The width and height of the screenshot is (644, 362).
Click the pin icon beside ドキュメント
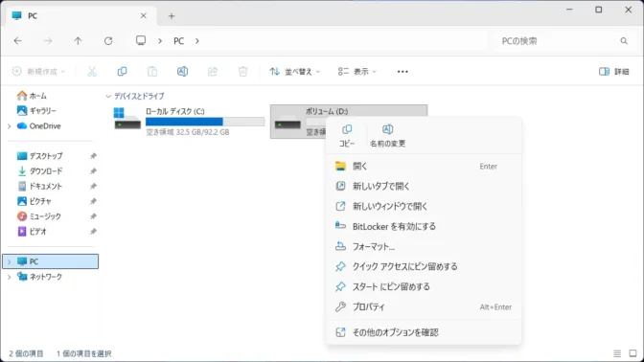pyautogui.click(x=93, y=187)
